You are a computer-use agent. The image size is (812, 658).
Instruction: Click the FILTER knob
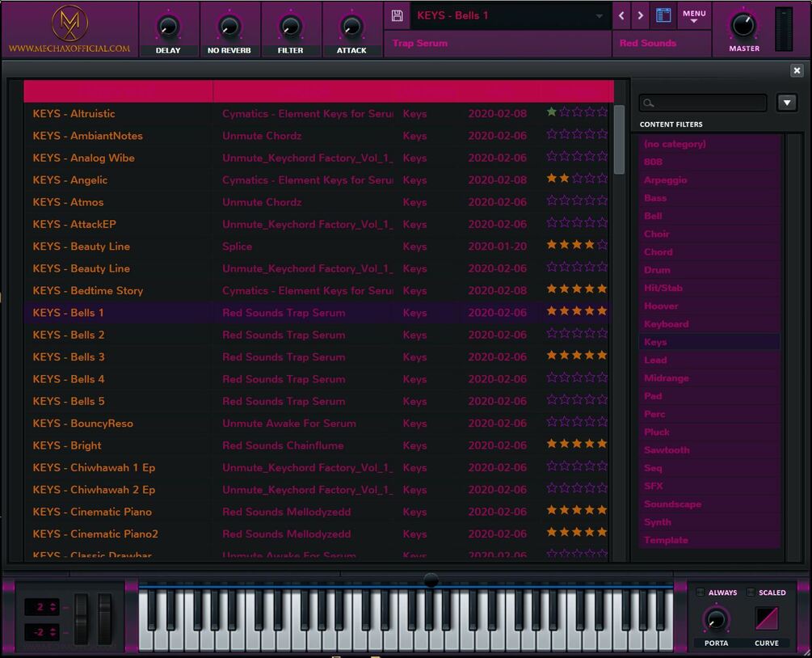[x=291, y=27]
